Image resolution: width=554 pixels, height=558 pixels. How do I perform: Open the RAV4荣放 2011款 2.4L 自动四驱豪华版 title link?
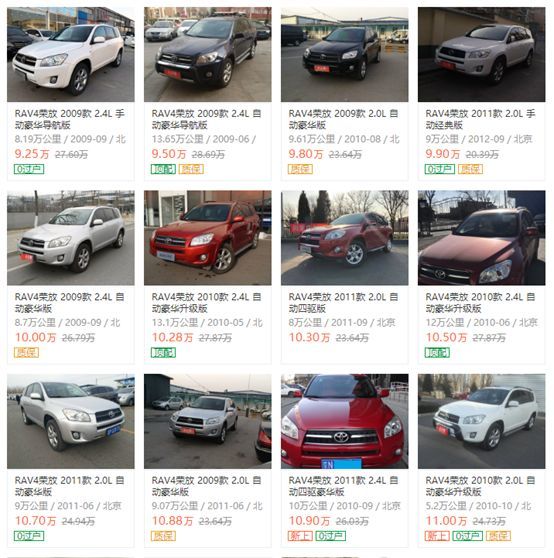click(x=343, y=486)
